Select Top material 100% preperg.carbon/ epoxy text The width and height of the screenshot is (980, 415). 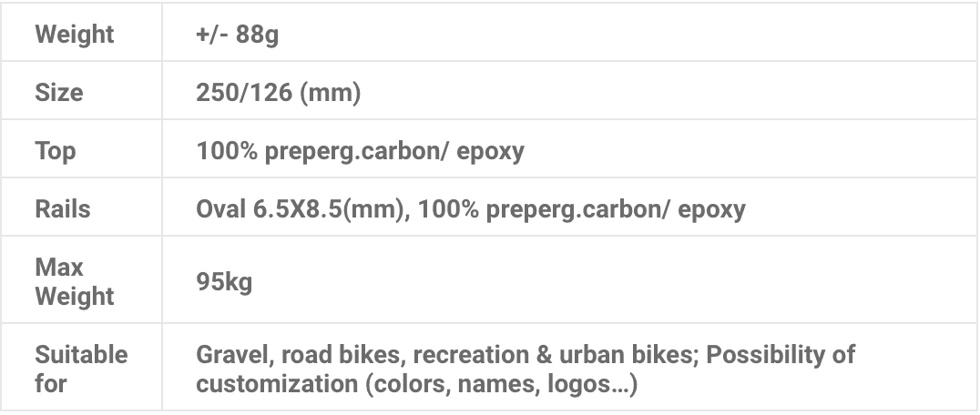coord(360,151)
